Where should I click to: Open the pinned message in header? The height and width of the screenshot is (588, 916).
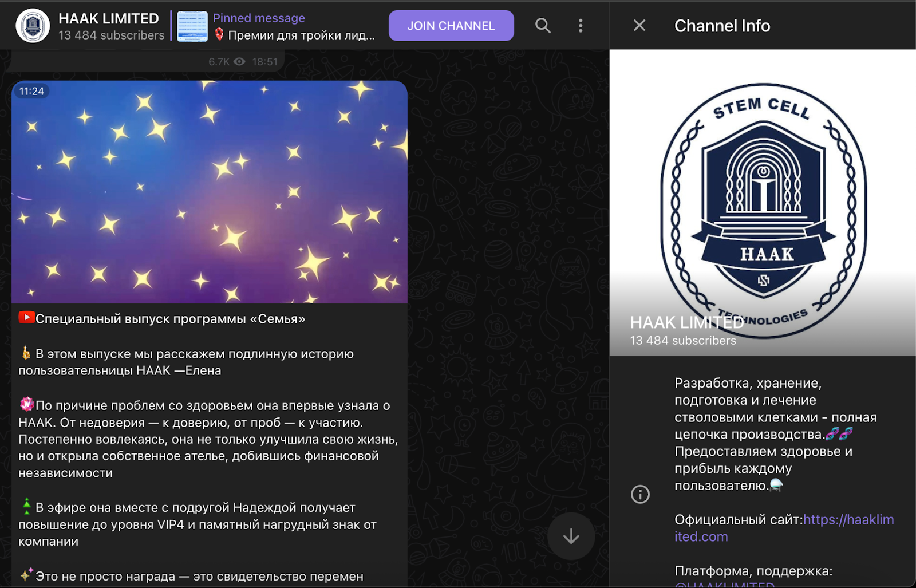pyautogui.click(x=277, y=26)
